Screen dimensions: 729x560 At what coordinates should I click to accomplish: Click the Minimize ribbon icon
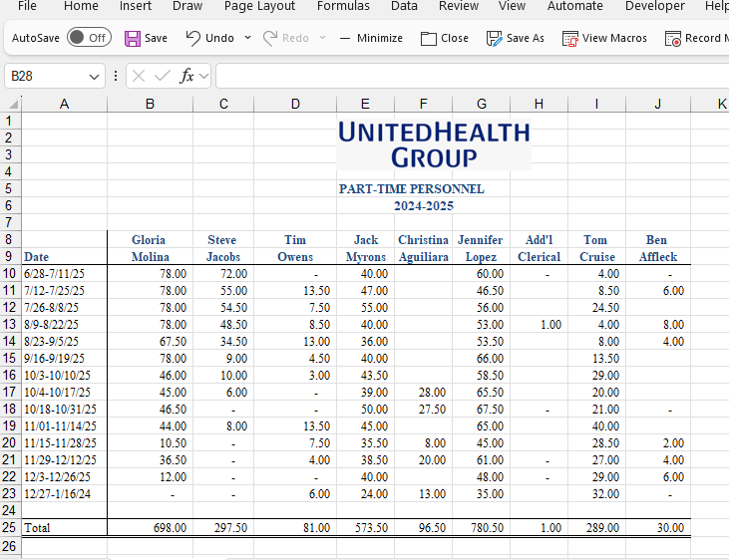click(345, 38)
